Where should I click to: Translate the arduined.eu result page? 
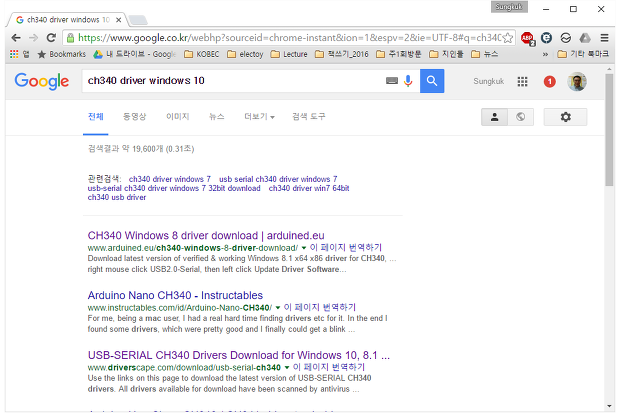click(x=346, y=247)
